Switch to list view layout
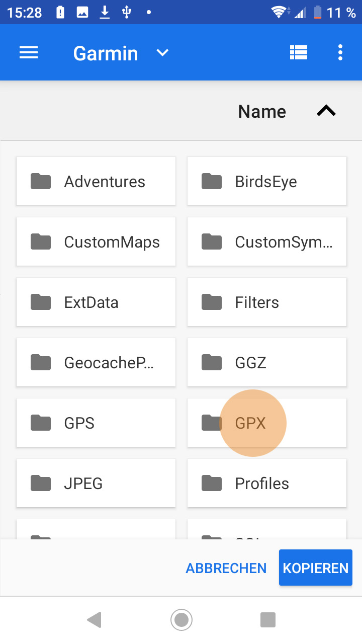Viewport: 362px width, 644px height. [x=299, y=53]
